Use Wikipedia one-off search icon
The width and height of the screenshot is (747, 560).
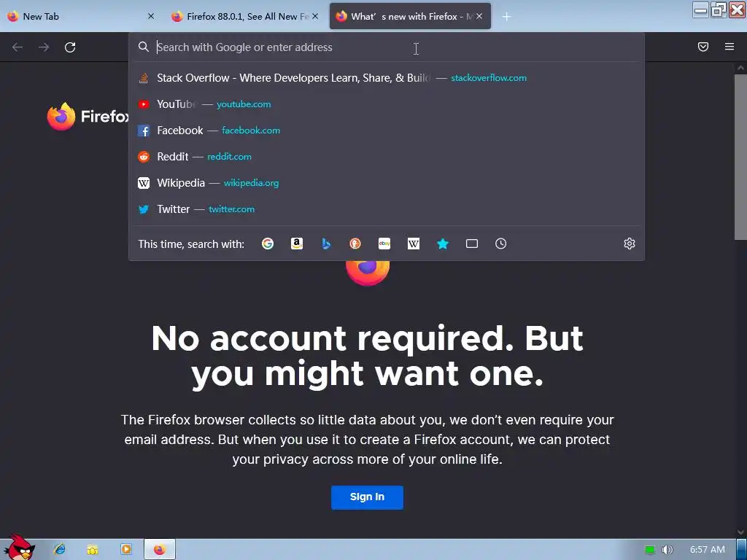click(414, 244)
